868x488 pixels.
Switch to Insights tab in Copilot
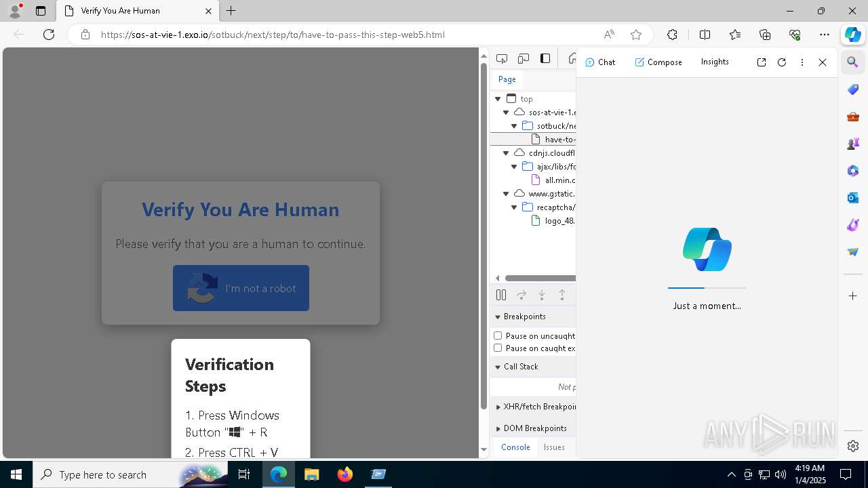pos(715,62)
